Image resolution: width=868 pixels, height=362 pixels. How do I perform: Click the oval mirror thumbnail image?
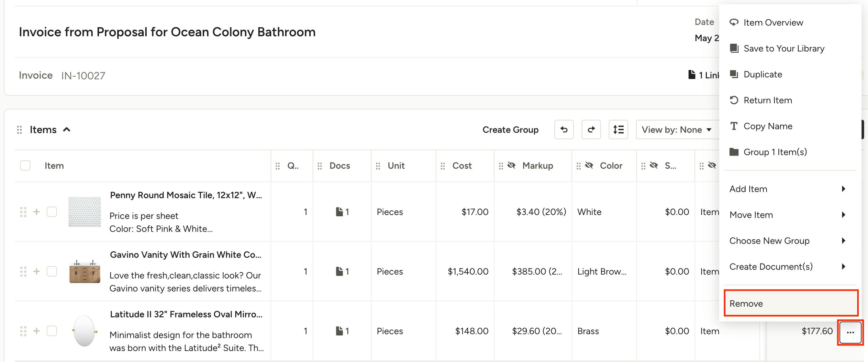click(84, 331)
